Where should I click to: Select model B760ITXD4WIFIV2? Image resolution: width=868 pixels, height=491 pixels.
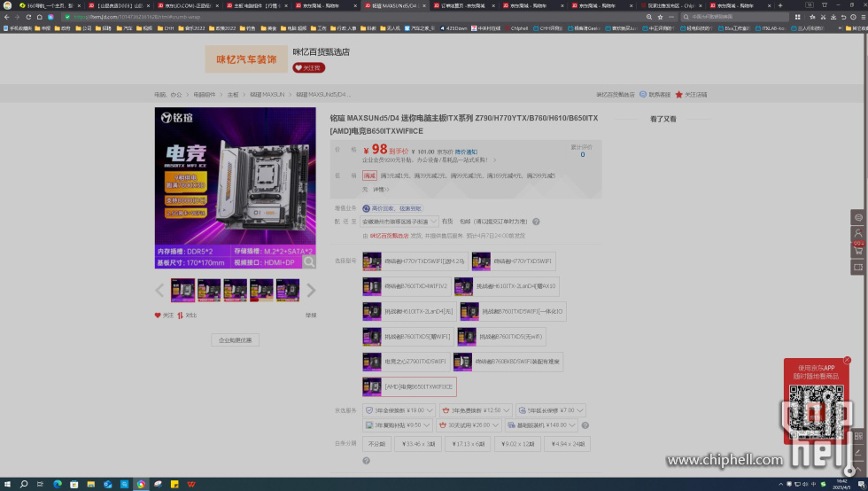407,286
